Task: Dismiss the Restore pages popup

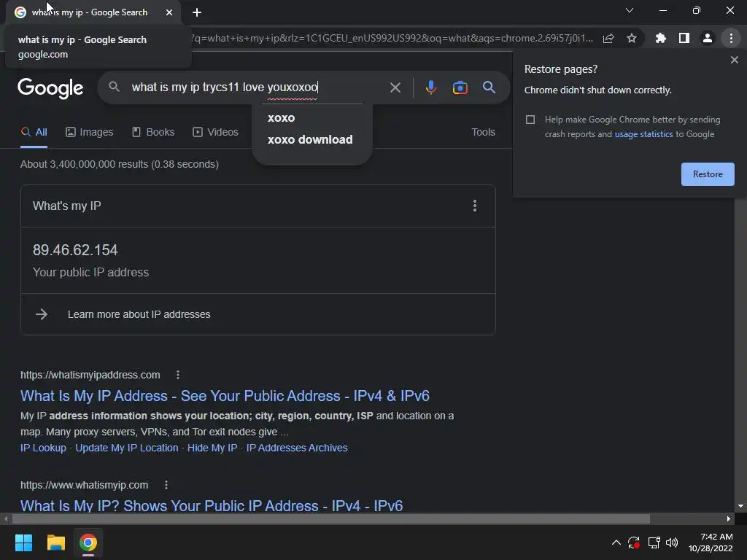Action: pyautogui.click(x=734, y=60)
